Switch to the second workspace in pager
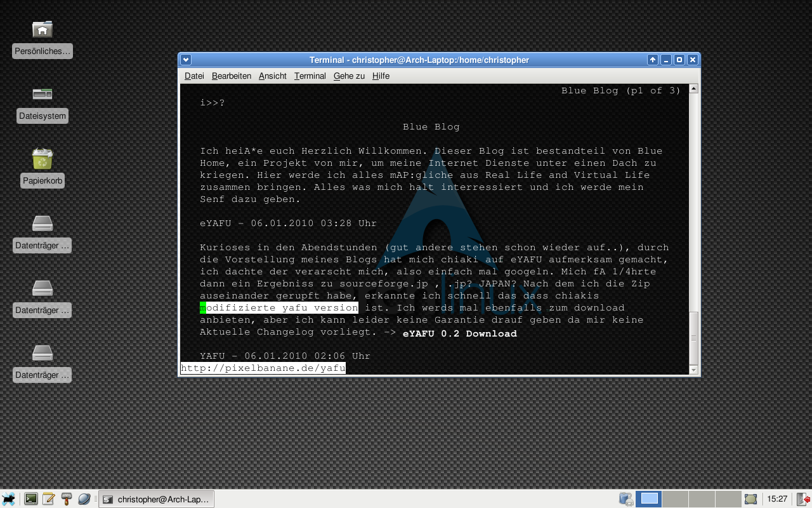812x508 pixels. tap(675, 499)
